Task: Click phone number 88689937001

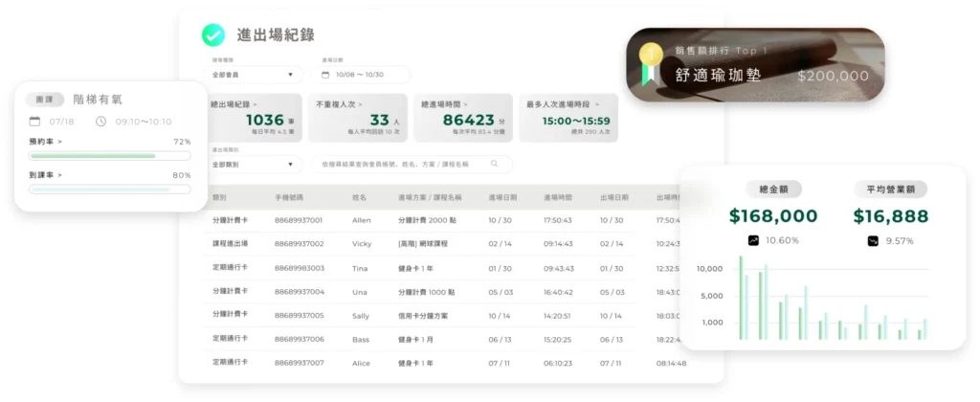Action: [300, 220]
